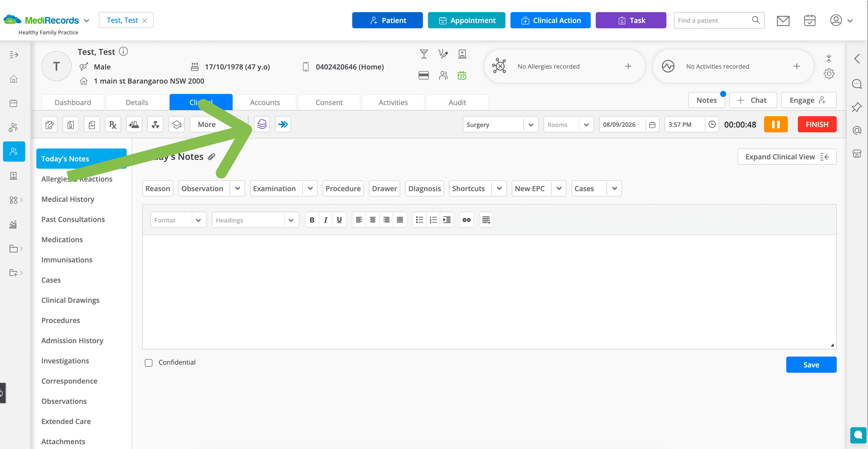Expand the Examination dropdown arrow
This screenshot has width=868, height=449.
click(310, 189)
